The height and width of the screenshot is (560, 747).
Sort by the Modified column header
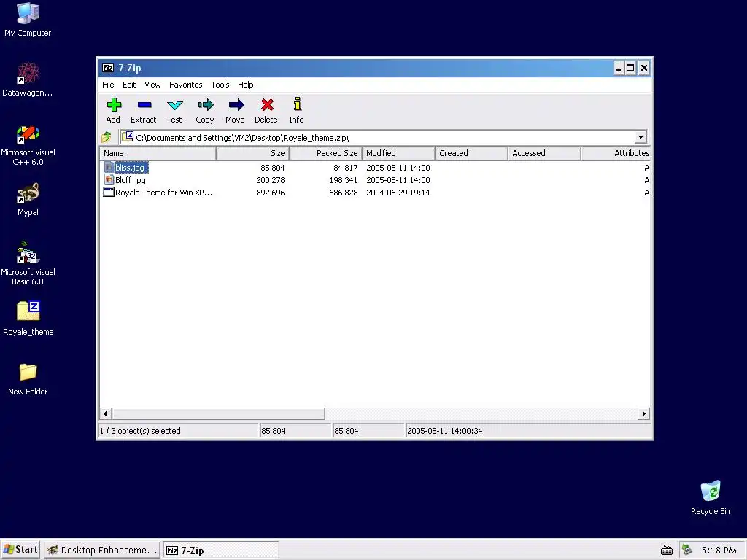point(399,153)
